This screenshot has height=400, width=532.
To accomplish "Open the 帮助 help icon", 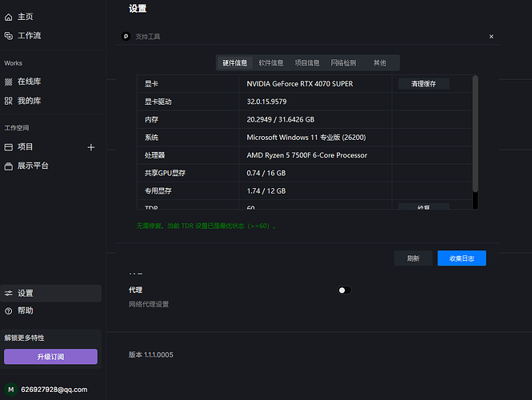I will pos(9,310).
